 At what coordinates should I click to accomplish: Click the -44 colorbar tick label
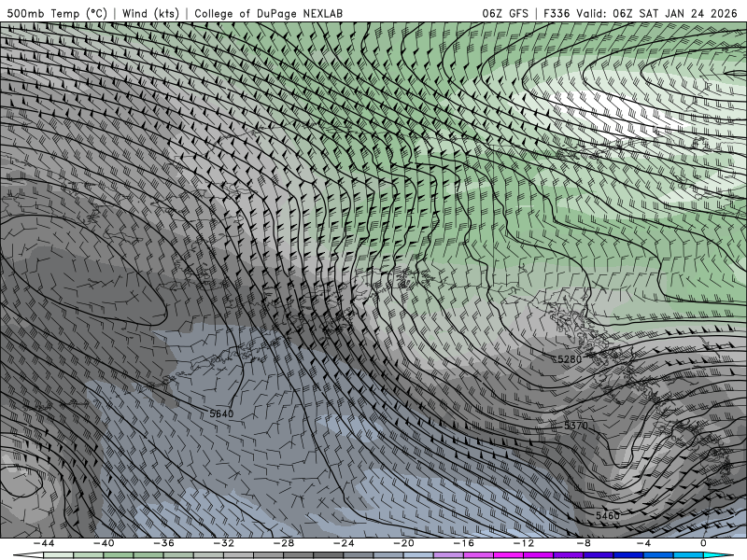tap(44, 543)
